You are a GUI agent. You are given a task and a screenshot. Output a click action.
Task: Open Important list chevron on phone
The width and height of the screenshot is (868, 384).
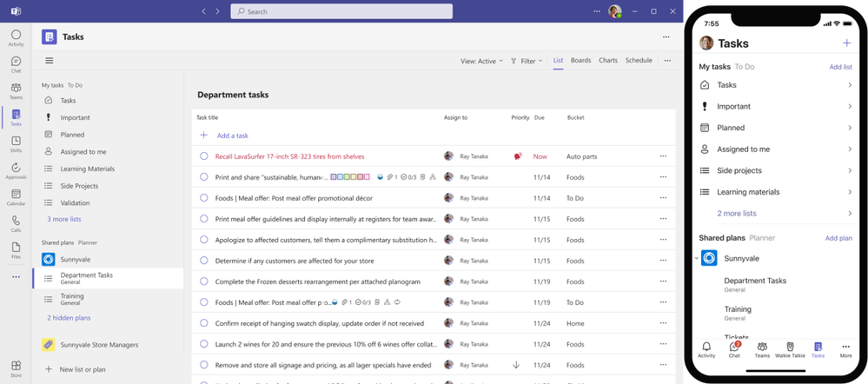pyautogui.click(x=849, y=106)
